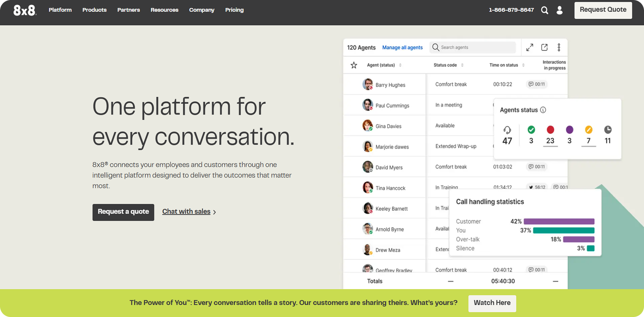Click Marjorie dawes Extended Wrap-up status

[x=456, y=146]
